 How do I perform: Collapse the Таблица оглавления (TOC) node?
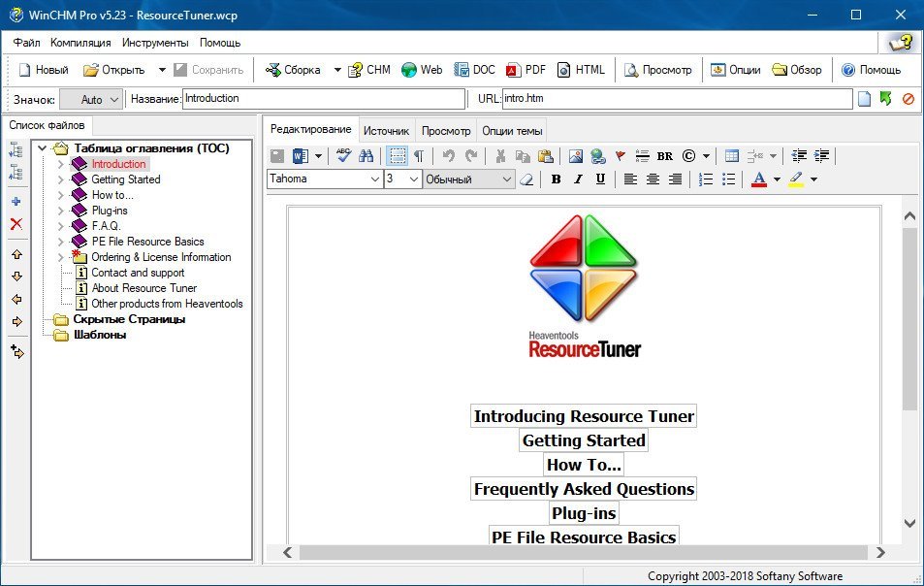pyautogui.click(x=42, y=148)
